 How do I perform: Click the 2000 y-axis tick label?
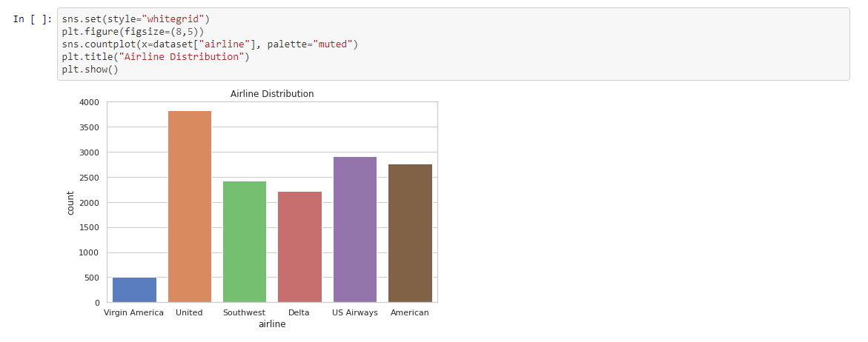pyautogui.click(x=90, y=203)
